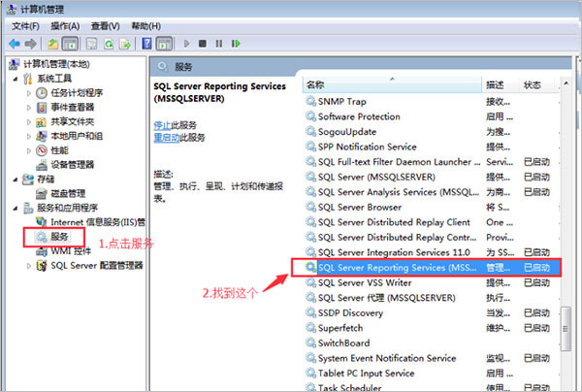Click the Refresh toolbar icon
The width and height of the screenshot is (582, 392).
tap(107, 44)
